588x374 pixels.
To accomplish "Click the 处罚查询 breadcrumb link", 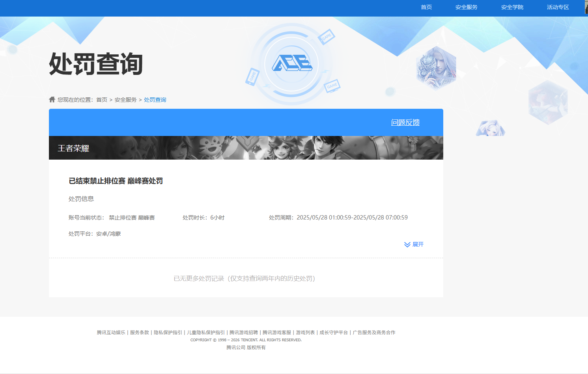I will [155, 100].
